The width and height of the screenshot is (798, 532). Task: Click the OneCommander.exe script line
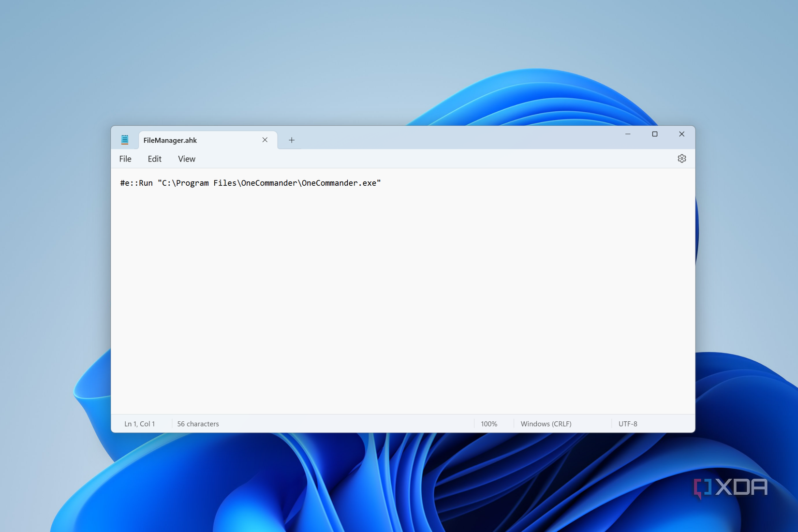(251, 183)
